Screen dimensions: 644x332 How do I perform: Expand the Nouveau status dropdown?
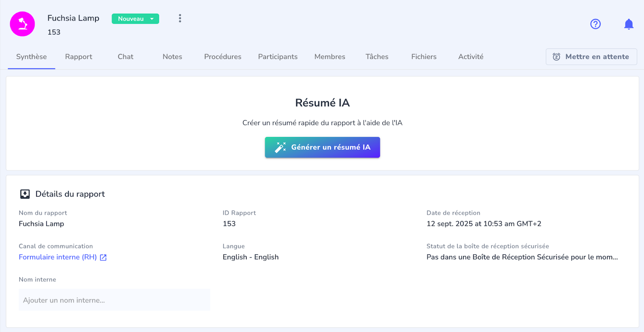point(135,19)
